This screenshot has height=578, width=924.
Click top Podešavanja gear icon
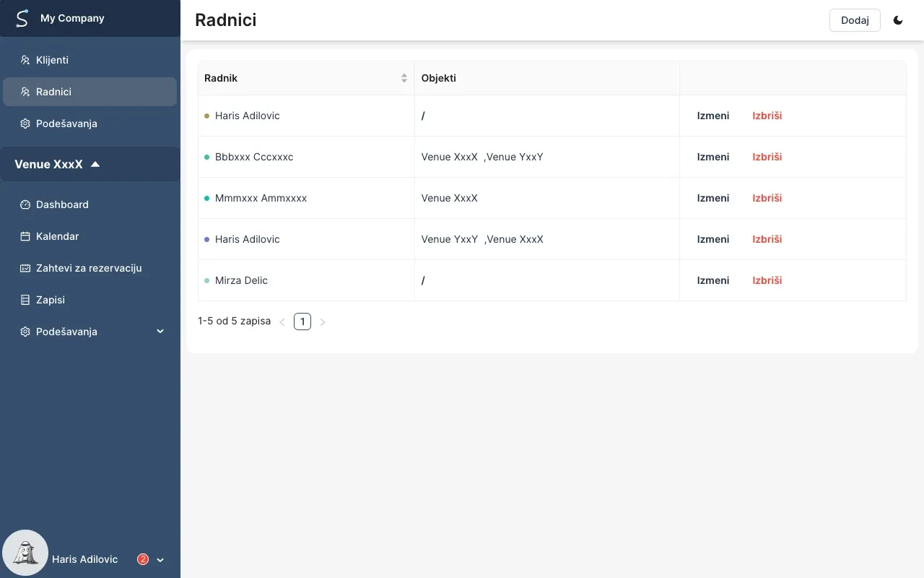click(x=25, y=124)
